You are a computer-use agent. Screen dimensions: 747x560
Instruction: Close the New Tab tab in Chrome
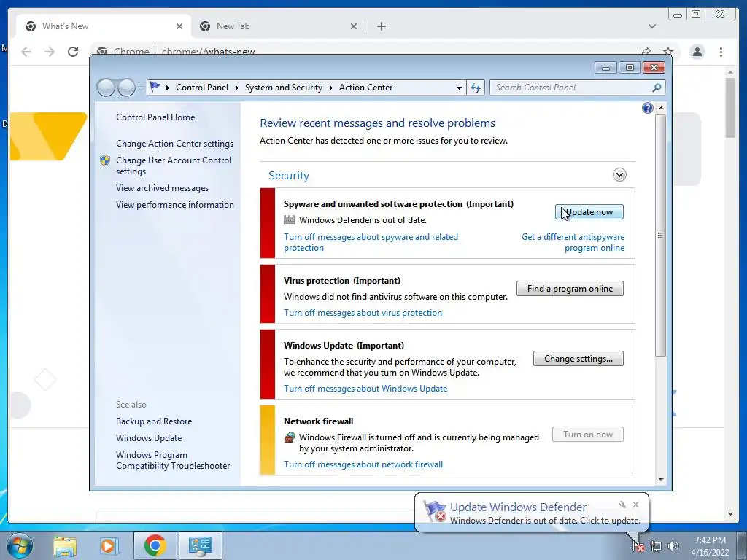click(x=354, y=26)
